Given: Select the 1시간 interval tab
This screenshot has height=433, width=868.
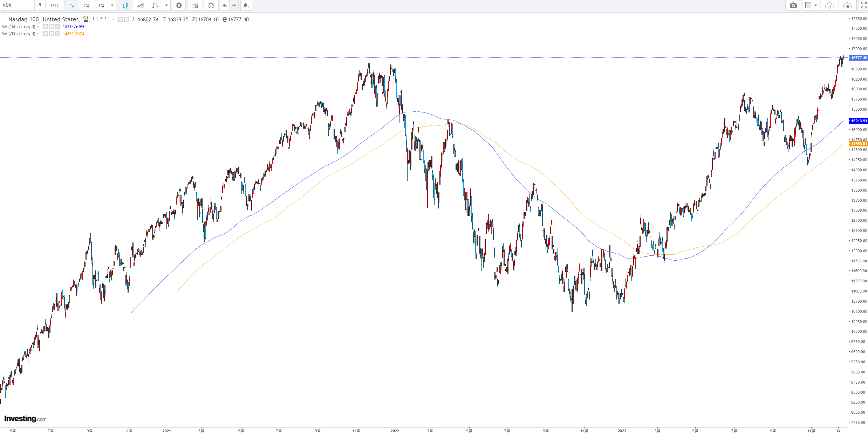Looking at the screenshot, I should click(x=55, y=5).
